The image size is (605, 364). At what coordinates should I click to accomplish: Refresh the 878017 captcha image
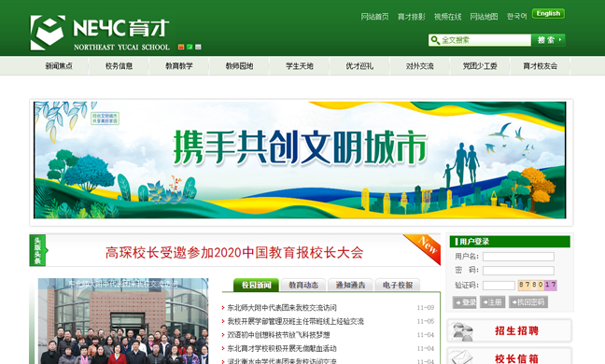(x=537, y=285)
